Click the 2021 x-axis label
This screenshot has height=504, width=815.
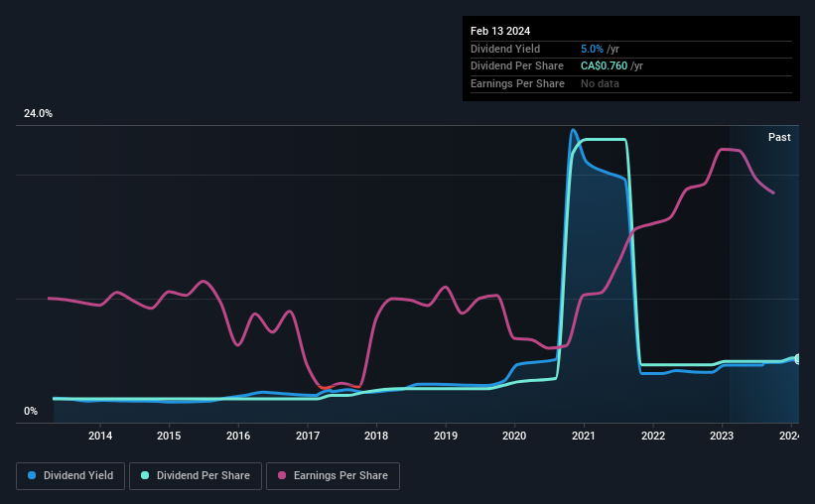[x=584, y=436]
